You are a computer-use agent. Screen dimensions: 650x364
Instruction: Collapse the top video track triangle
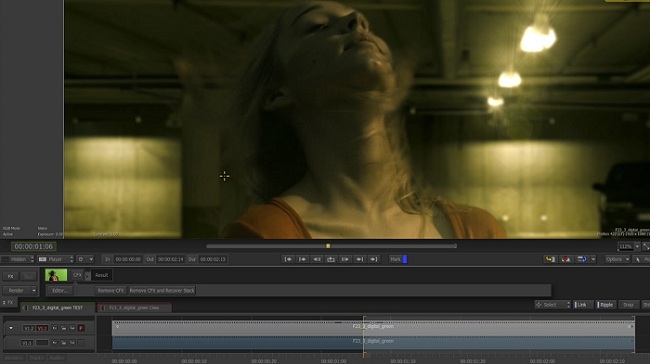pyautogui.click(x=11, y=328)
